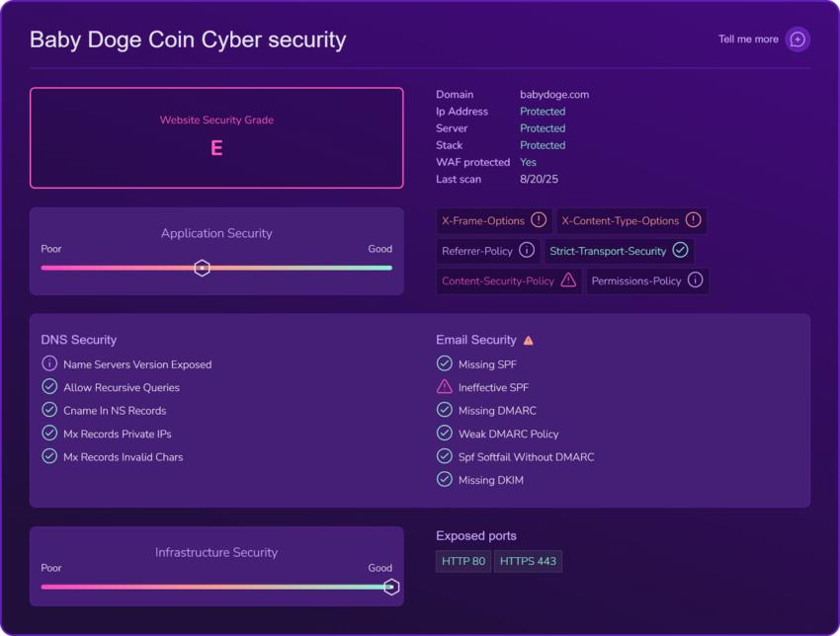
Task: Click the Allow Recursive Queries text
Action: click(x=122, y=387)
